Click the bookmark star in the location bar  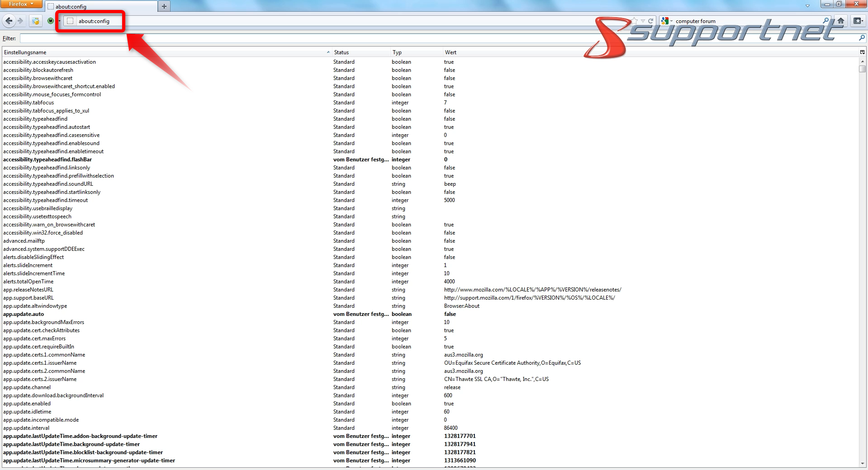635,20
